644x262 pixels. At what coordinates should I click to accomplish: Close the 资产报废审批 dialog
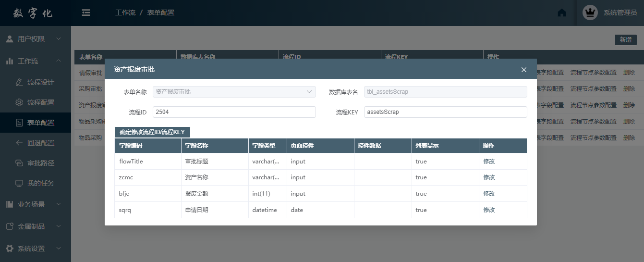524,70
